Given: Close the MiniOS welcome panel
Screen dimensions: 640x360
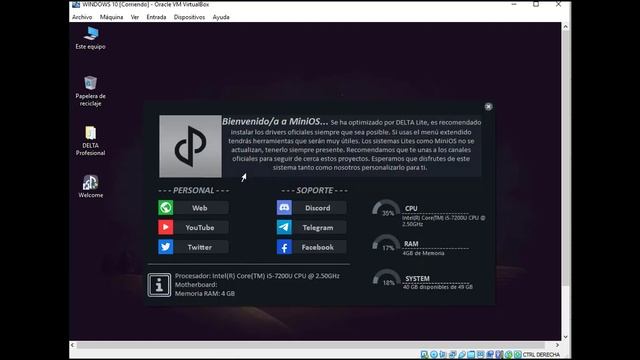Looking at the screenshot, I should 489,107.
